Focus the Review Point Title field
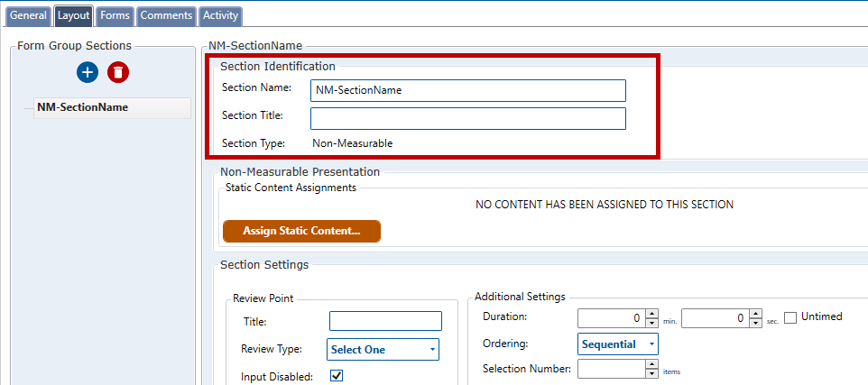The width and height of the screenshot is (868, 385). 385,321
